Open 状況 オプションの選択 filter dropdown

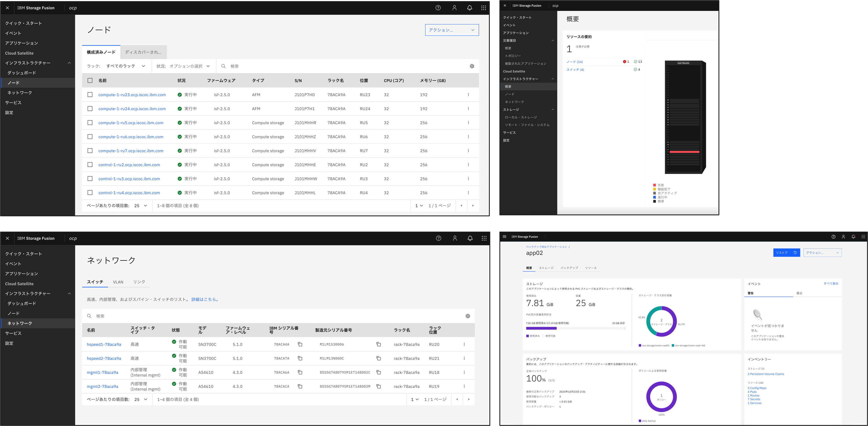tap(190, 66)
